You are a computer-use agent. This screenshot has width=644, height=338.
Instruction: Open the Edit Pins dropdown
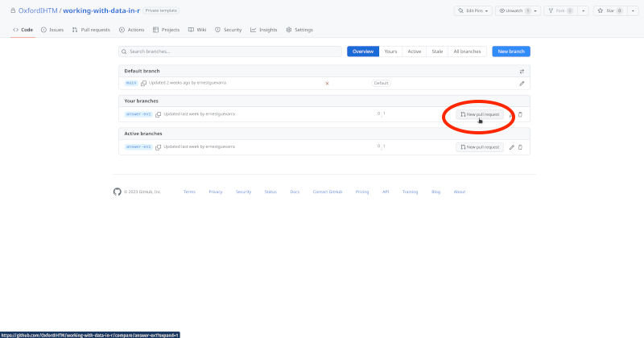click(x=473, y=10)
